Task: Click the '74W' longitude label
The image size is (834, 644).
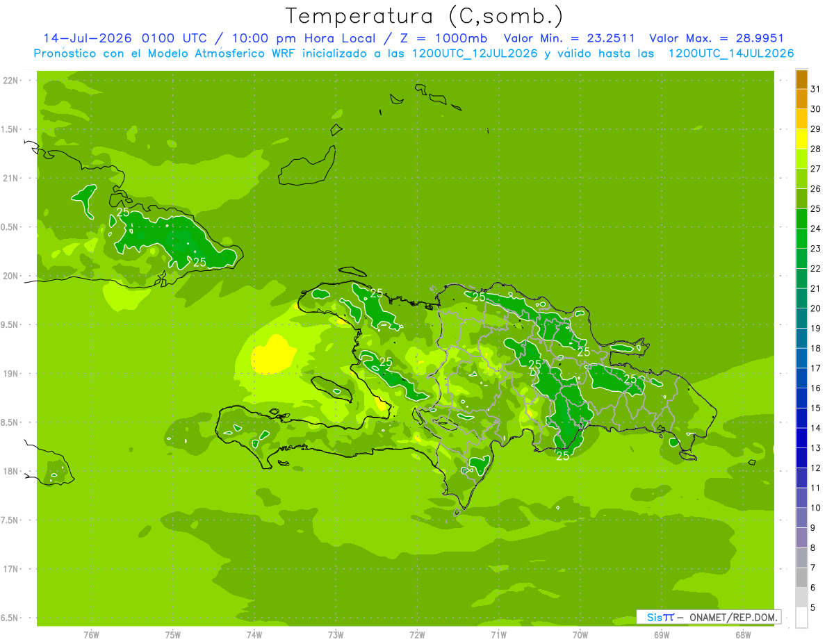Action: [x=254, y=635]
